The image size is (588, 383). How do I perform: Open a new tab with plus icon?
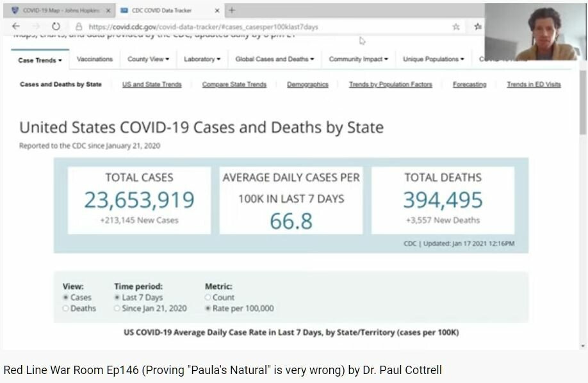coord(232,10)
